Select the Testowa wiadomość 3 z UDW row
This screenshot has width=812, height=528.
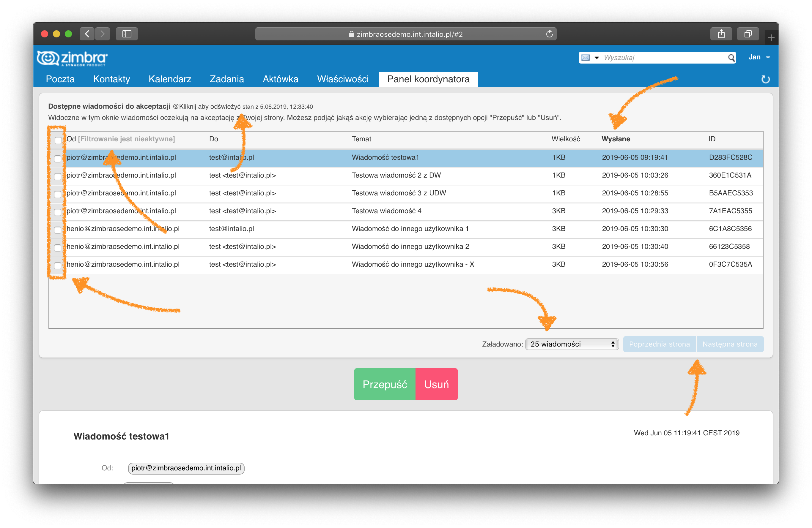pos(406,193)
